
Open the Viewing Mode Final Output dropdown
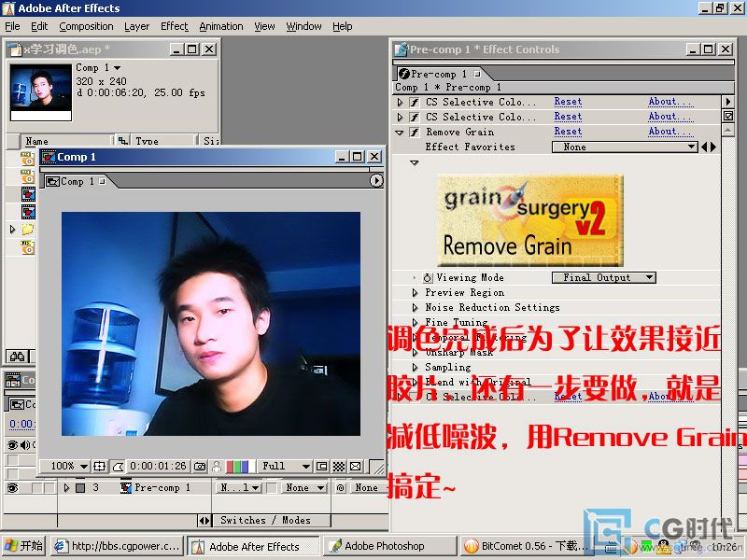[603, 277]
